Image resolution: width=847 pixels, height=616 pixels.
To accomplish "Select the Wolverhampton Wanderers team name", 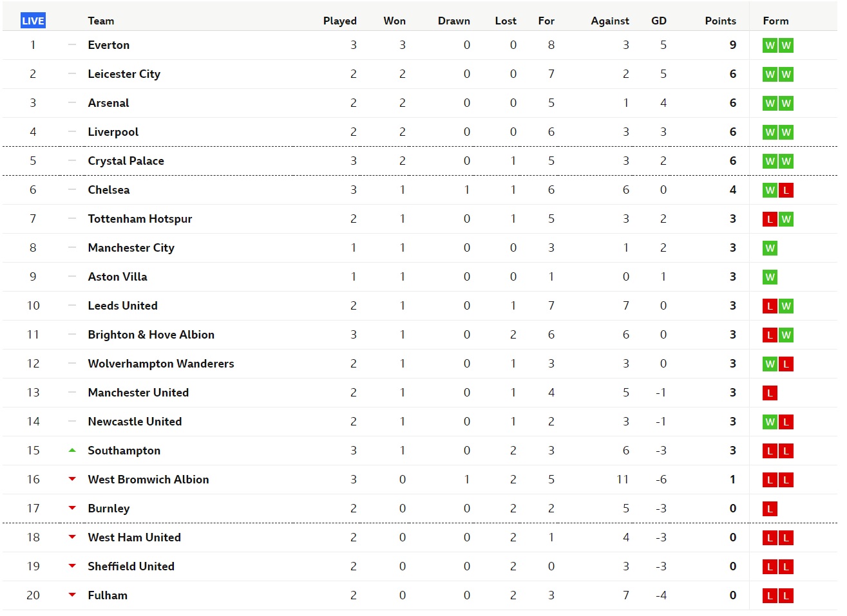I will (161, 364).
